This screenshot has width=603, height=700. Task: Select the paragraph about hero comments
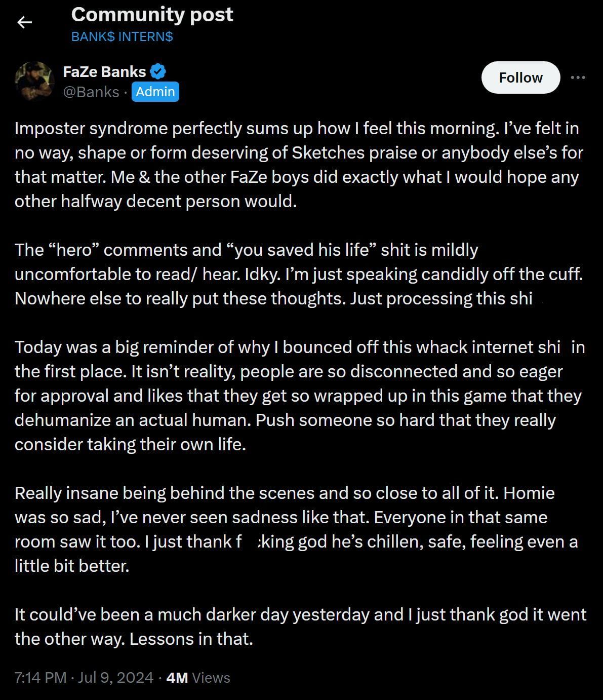coord(299,274)
